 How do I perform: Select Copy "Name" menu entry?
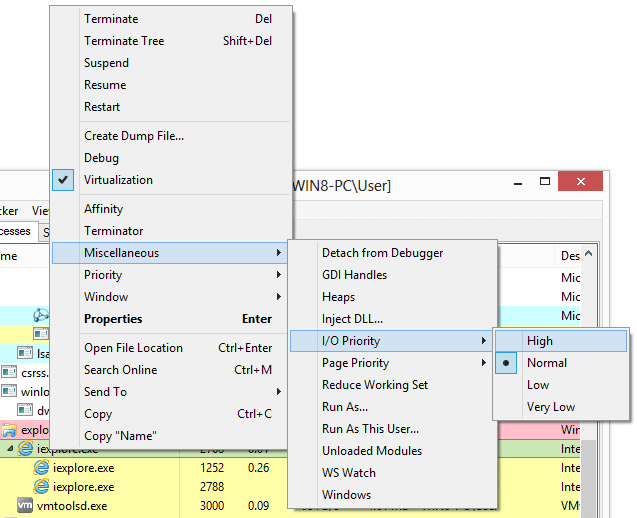pos(170,436)
